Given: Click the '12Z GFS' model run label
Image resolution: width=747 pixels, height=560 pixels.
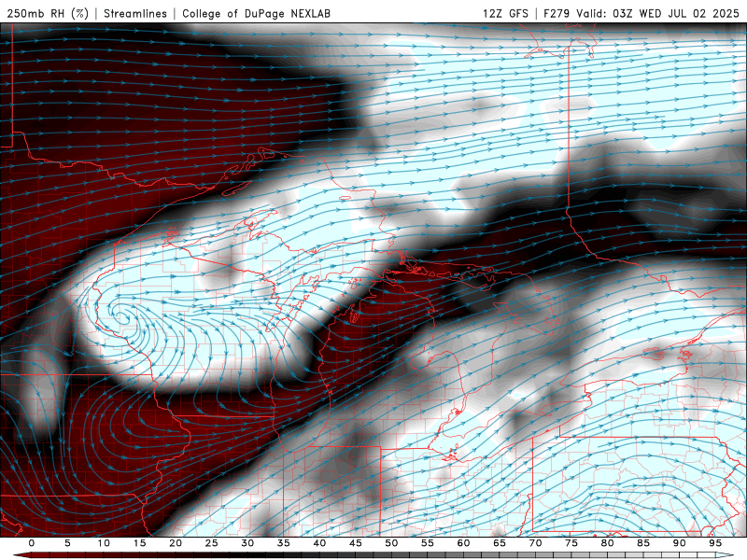Looking at the screenshot, I should pos(505,13).
